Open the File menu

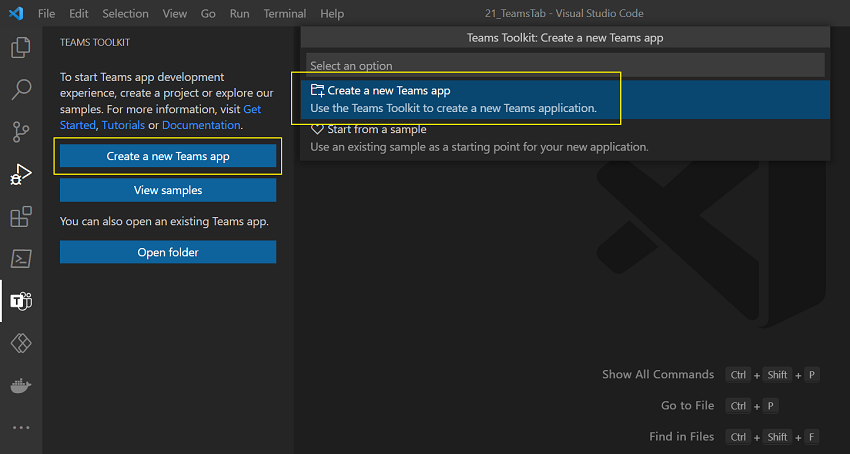pyautogui.click(x=46, y=14)
